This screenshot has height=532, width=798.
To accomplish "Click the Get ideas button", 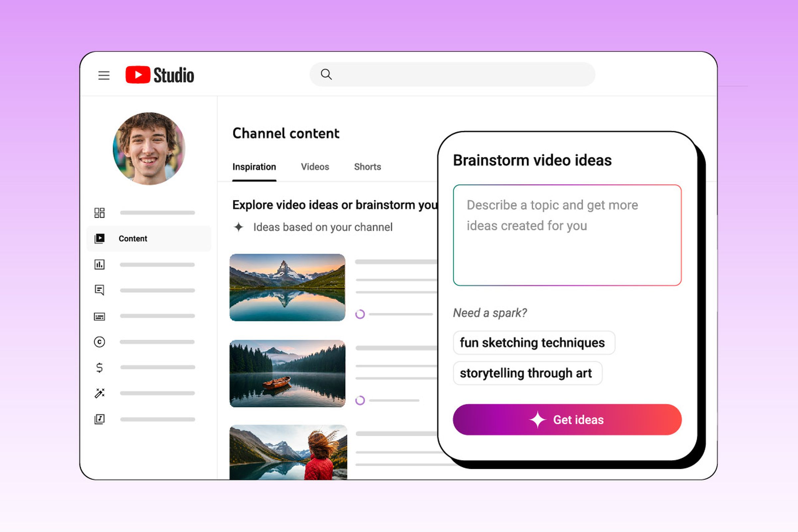I will click(x=567, y=420).
